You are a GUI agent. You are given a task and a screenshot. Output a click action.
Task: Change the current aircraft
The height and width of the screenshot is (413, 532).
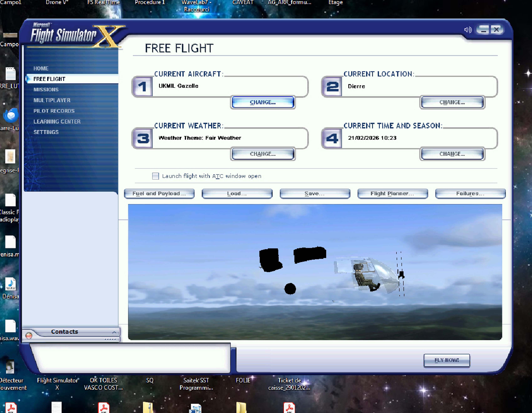coord(263,102)
